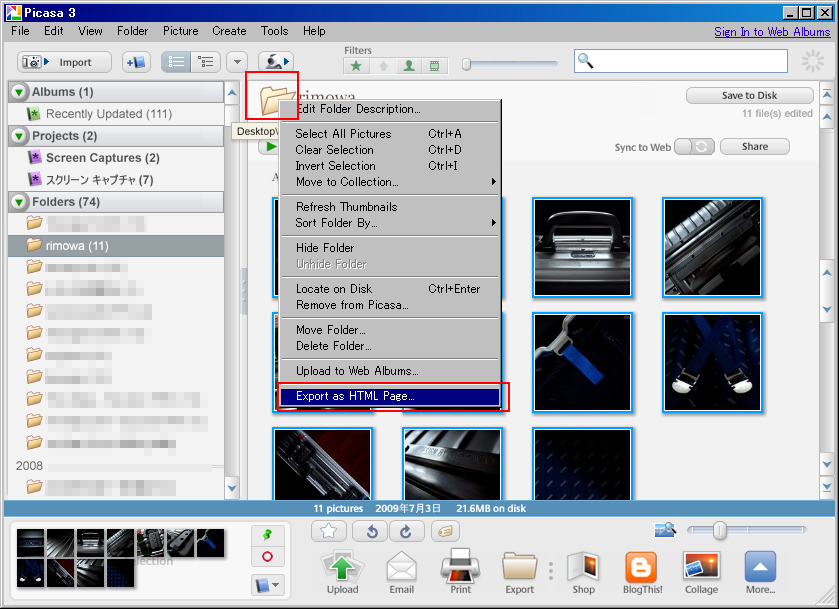Toggle the Sync to Web switch
Viewport: 839px width, 609px height.
[x=694, y=147]
